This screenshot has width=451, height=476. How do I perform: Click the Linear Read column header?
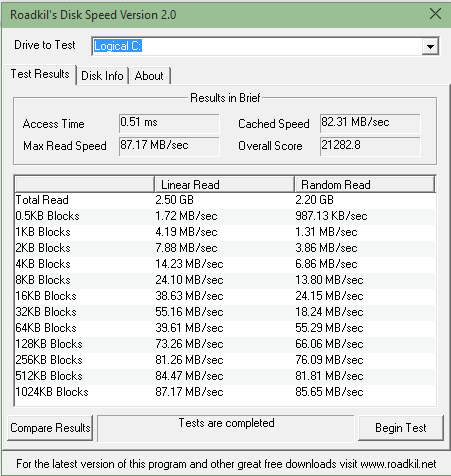click(x=224, y=184)
